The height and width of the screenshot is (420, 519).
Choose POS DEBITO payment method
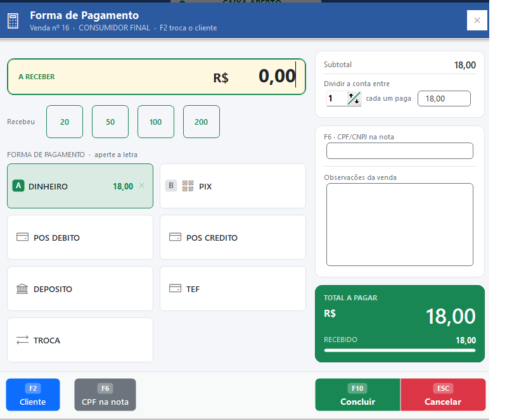[x=80, y=238]
